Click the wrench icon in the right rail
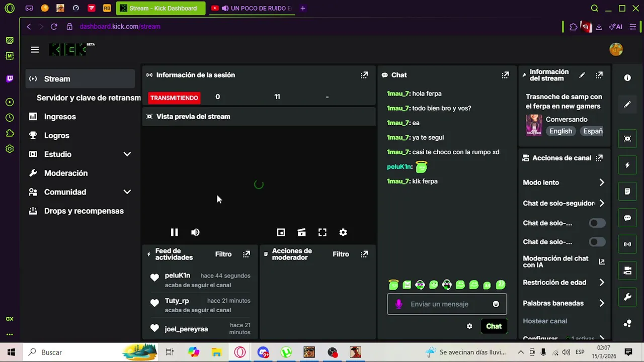644x362 pixels. [627, 297]
